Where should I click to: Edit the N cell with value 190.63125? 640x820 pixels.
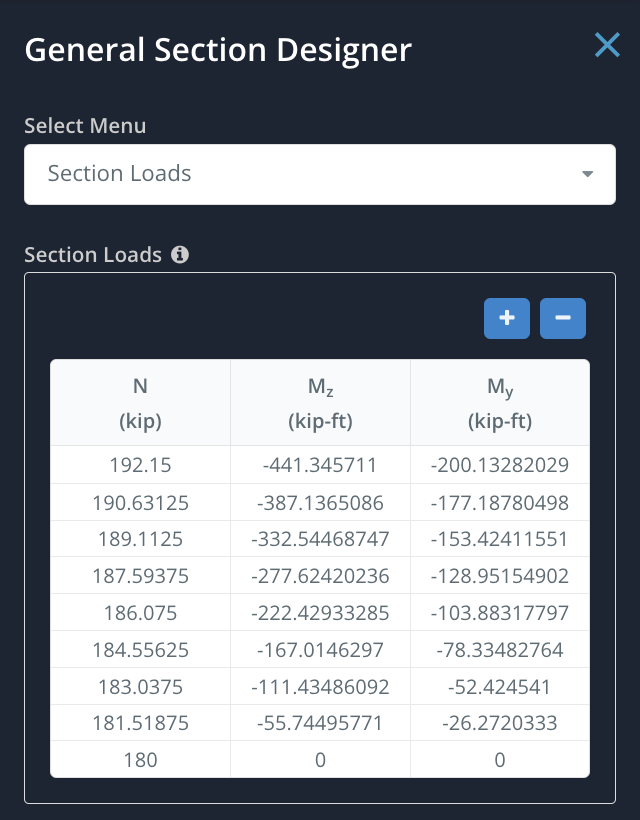(140, 502)
